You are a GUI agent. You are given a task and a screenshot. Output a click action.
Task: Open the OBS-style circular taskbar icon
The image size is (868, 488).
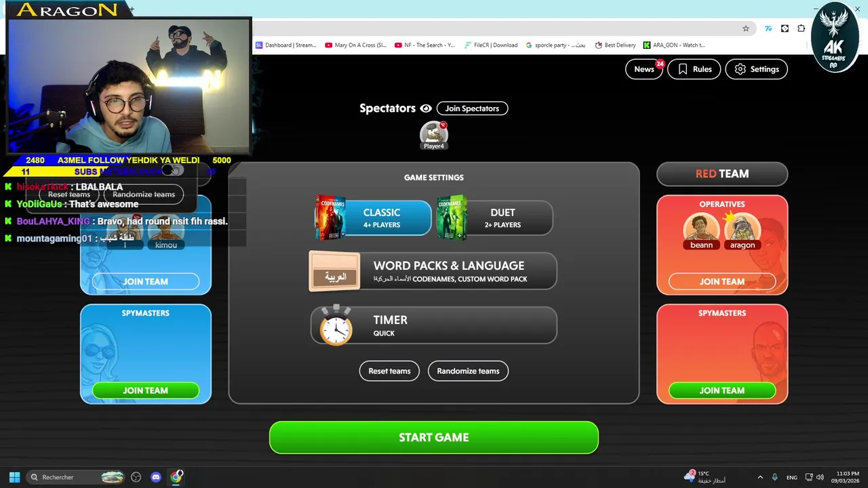[136, 477]
